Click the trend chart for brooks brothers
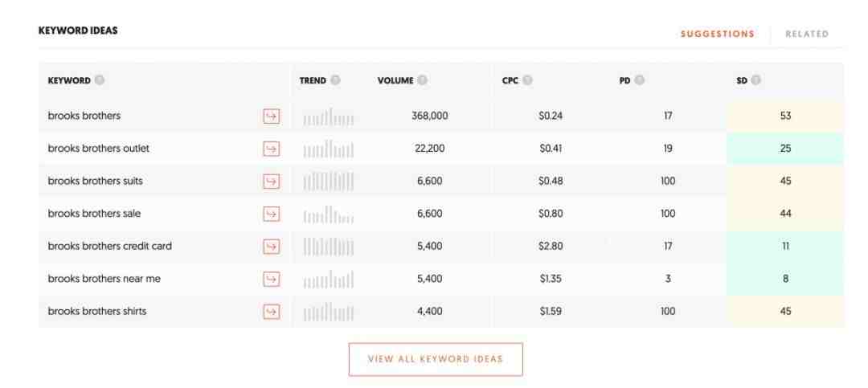This screenshot has width=868, height=388. [328, 116]
